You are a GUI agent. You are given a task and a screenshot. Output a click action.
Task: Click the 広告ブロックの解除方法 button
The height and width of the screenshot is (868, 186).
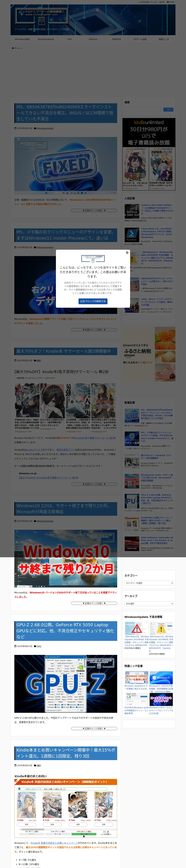(x=93, y=301)
